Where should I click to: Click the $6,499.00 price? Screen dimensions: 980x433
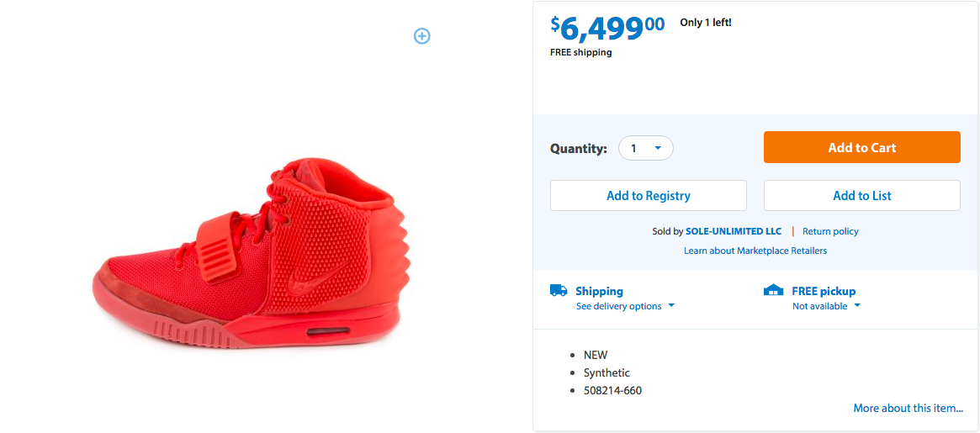point(607,28)
